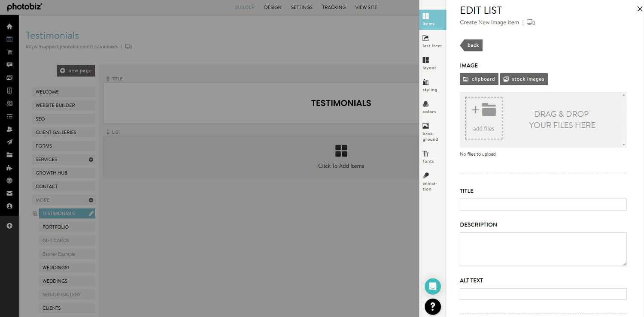The width and height of the screenshot is (644, 317).
Task: Click into the Title input field
Action: [x=543, y=205]
